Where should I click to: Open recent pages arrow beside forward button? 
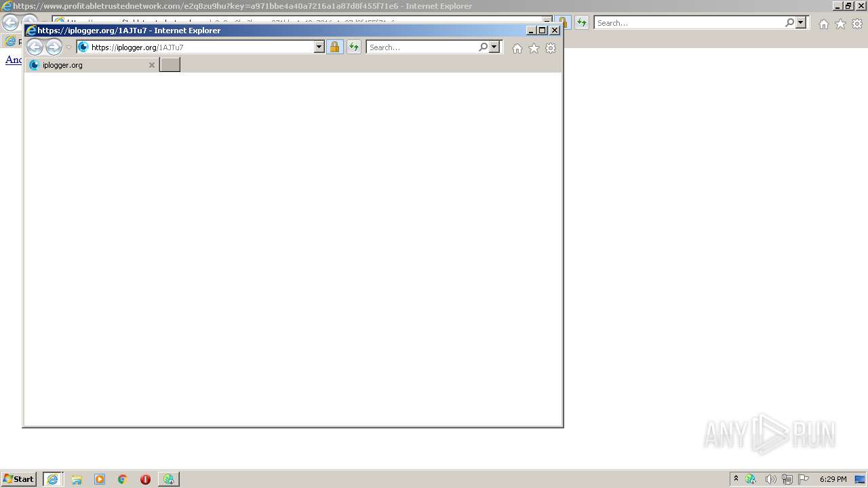click(68, 47)
